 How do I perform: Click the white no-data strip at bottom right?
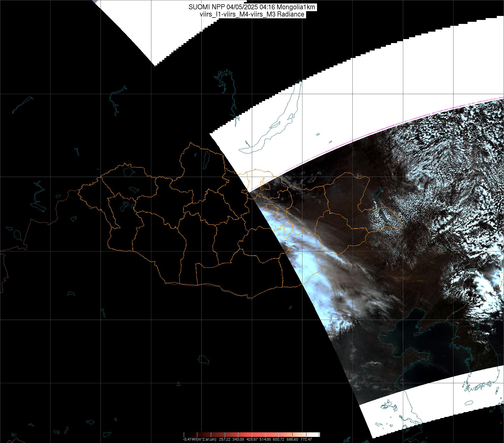click(426, 404)
